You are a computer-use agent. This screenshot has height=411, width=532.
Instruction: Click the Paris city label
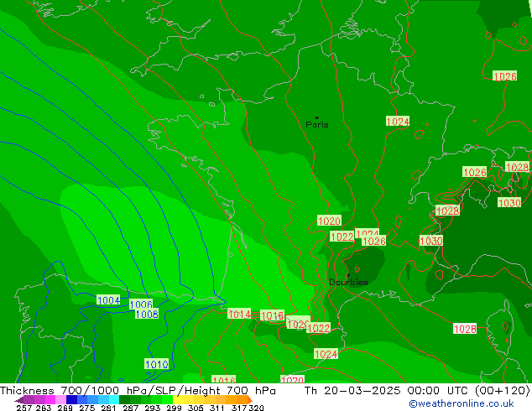(x=317, y=124)
